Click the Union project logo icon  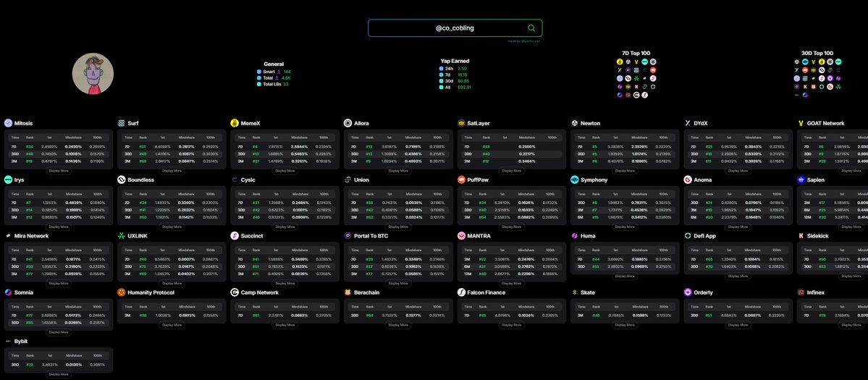(x=347, y=180)
